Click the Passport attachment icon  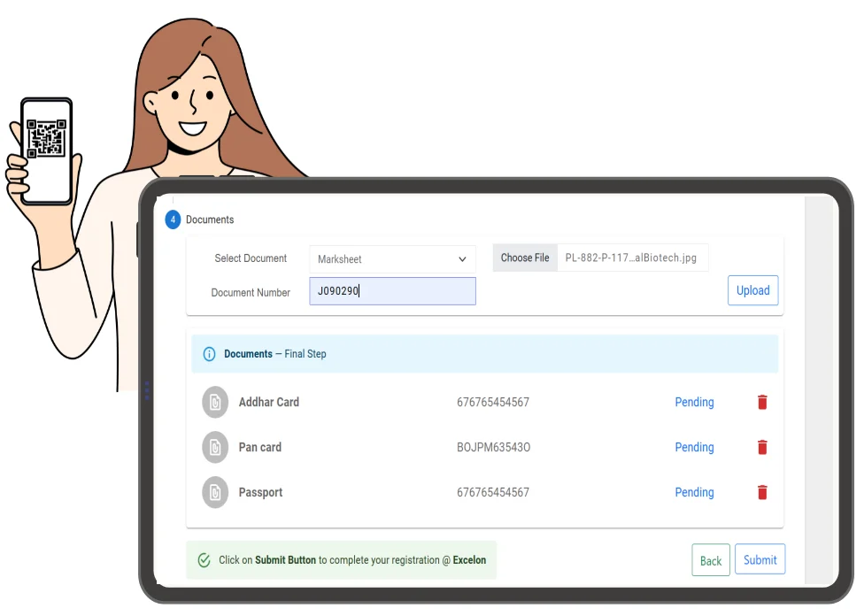pyautogui.click(x=215, y=493)
